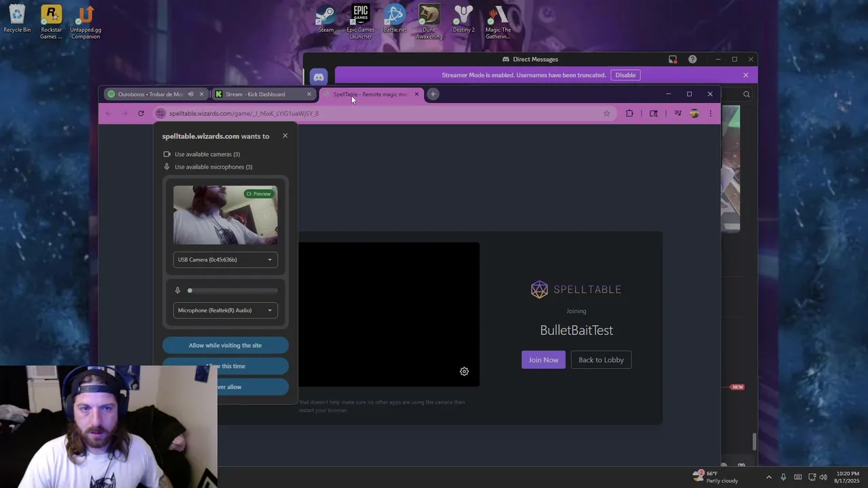Open Rockstar Games launcher desktop icon
This screenshot has width=868, height=488.
pyautogui.click(x=51, y=22)
